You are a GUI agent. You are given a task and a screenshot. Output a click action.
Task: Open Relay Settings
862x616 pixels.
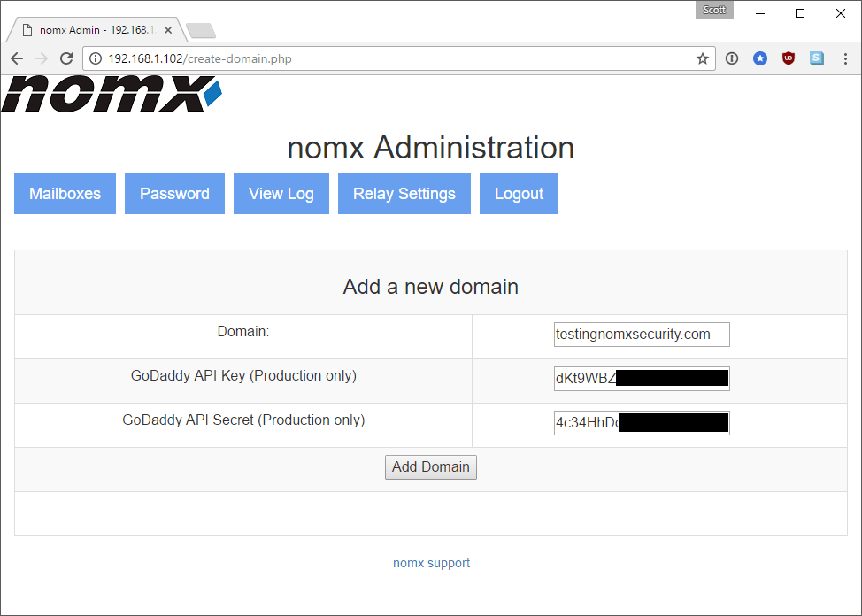coord(404,193)
